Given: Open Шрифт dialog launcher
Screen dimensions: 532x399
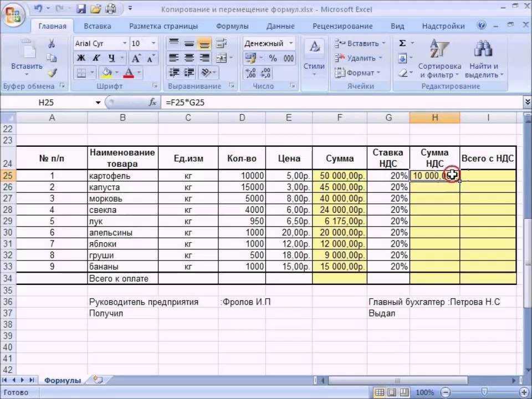Looking at the screenshot, I should pos(155,86).
